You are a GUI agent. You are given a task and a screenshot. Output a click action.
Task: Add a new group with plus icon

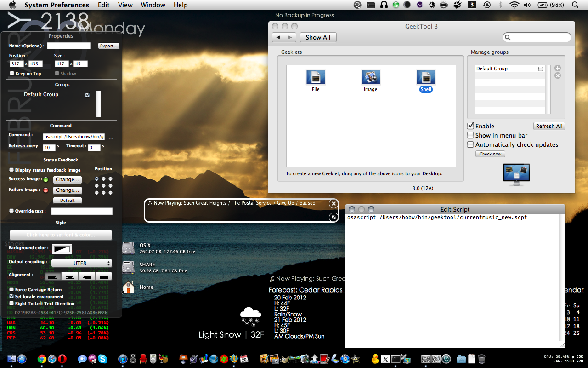coord(558,68)
